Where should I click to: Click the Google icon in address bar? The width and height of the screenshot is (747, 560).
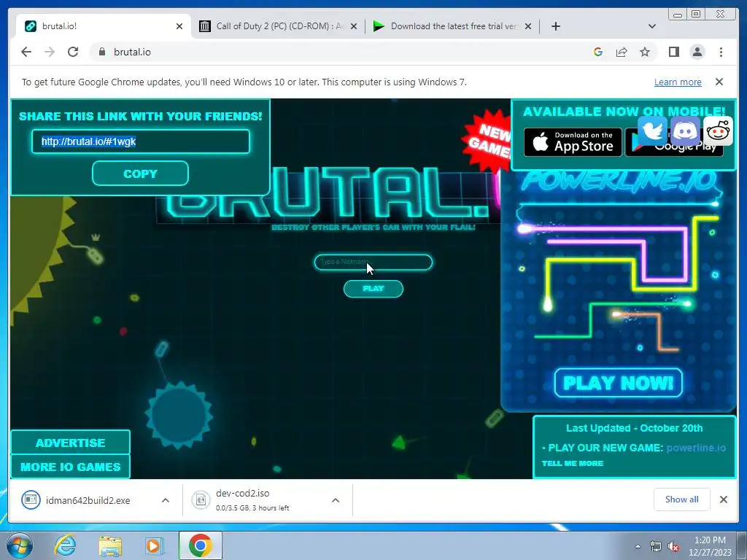[598, 52]
